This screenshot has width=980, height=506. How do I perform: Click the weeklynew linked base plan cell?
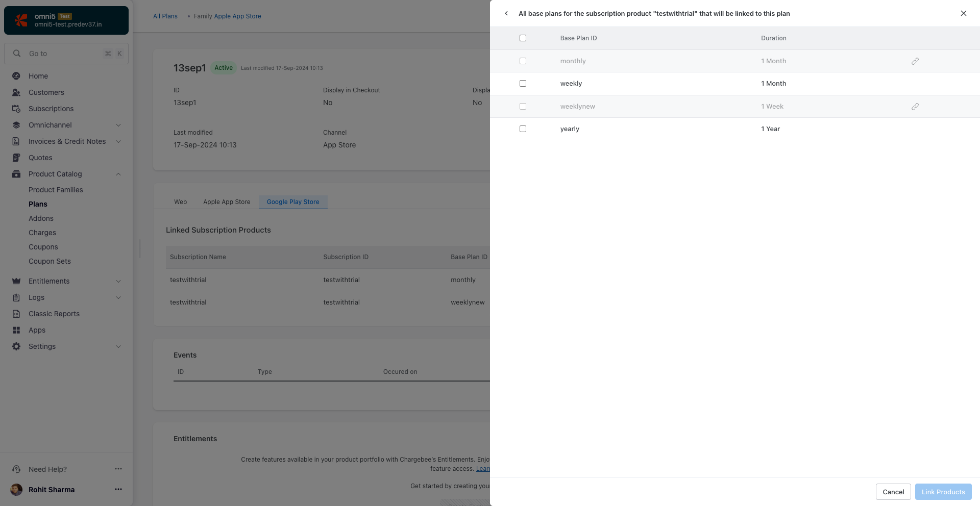click(468, 302)
